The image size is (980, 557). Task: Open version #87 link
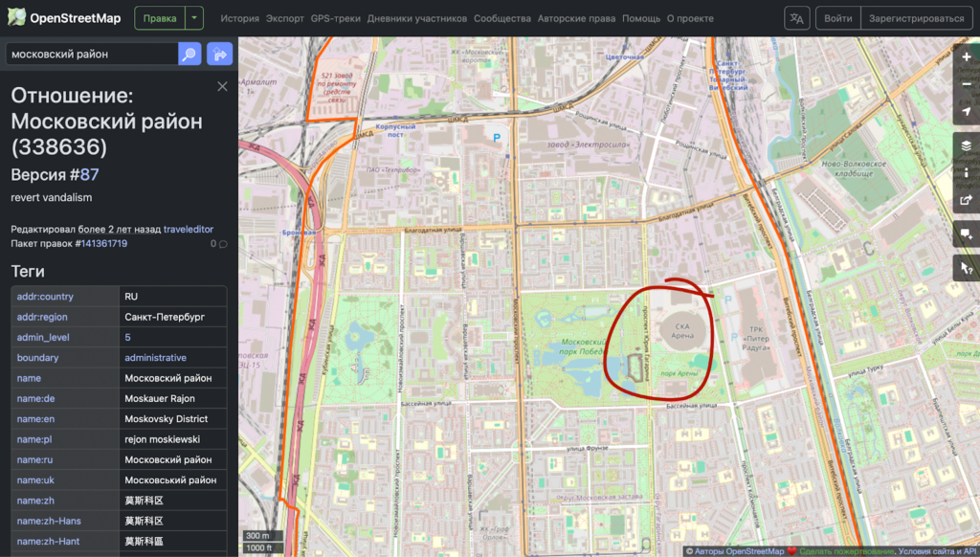(89, 174)
